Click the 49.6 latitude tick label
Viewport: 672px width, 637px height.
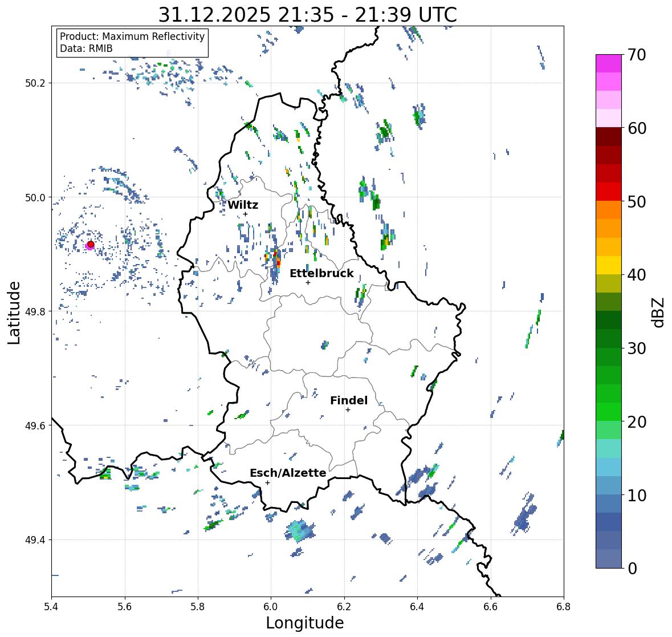pos(35,425)
